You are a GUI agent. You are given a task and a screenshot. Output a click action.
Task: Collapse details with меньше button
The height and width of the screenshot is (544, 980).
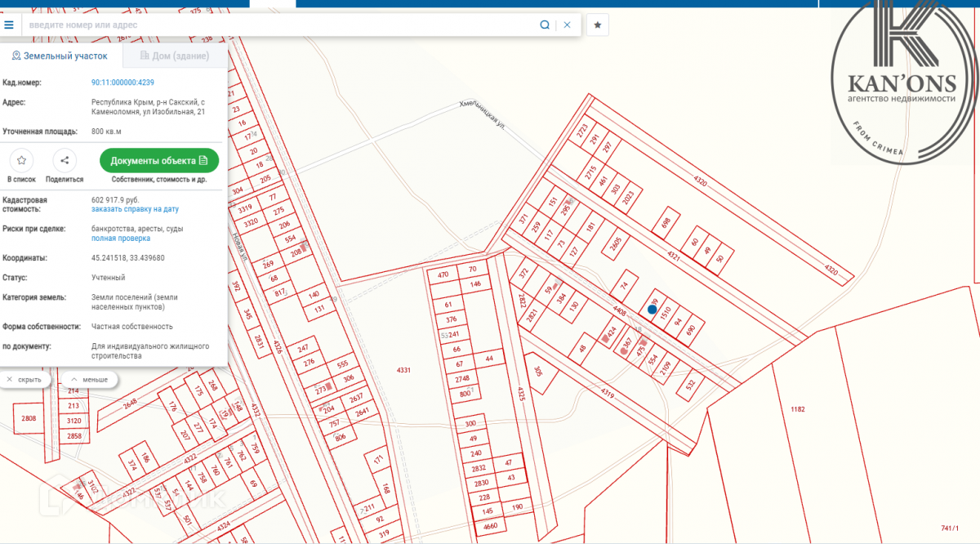90,380
